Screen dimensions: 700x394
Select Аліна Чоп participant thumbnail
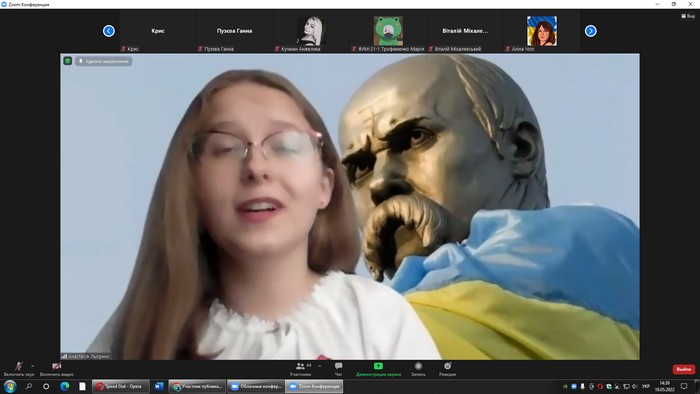click(x=542, y=31)
